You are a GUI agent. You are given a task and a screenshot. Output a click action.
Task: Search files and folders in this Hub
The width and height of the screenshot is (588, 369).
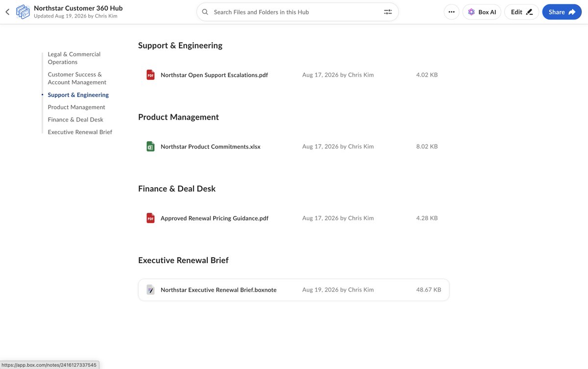(x=297, y=12)
